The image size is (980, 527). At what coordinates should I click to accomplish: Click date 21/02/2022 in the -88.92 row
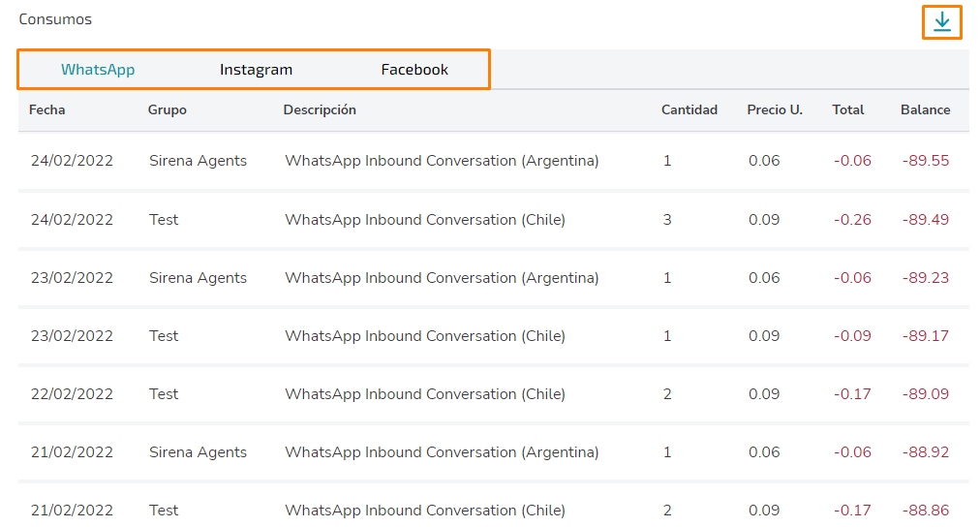tap(72, 452)
